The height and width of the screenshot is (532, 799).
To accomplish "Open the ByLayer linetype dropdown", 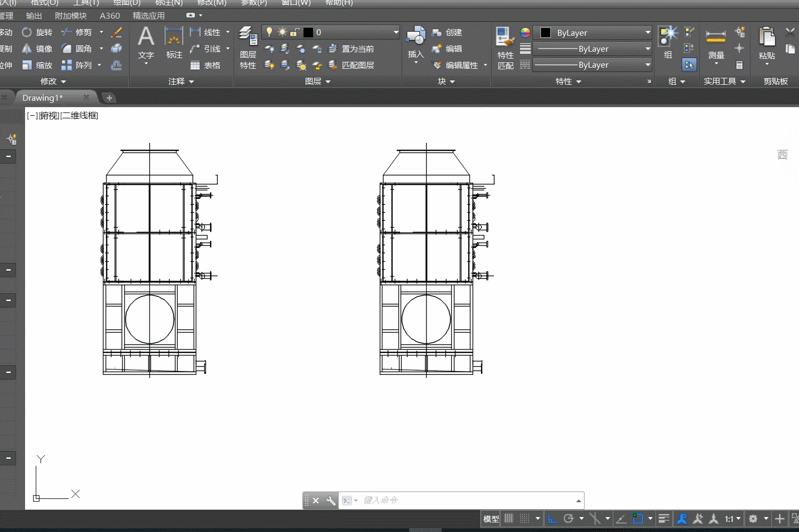I will click(x=593, y=65).
